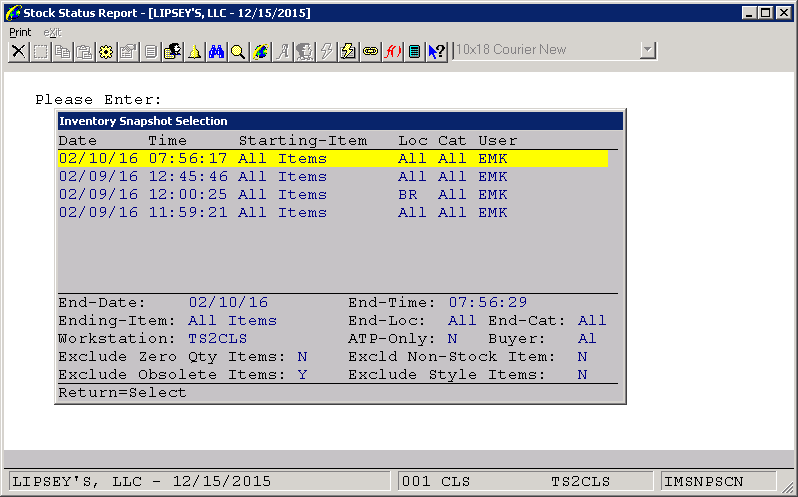Click the grayed person figure toolbar icon
798x497 pixels.
304,51
